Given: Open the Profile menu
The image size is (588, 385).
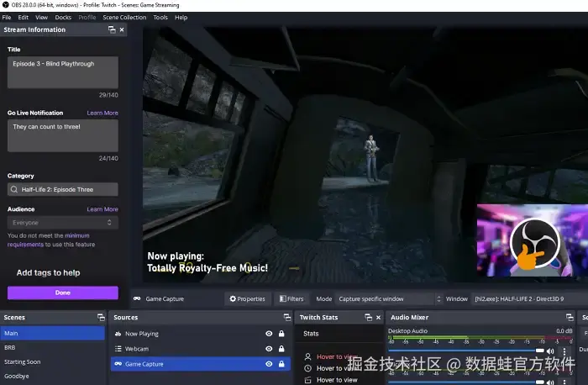Looking at the screenshot, I should click(x=87, y=18).
